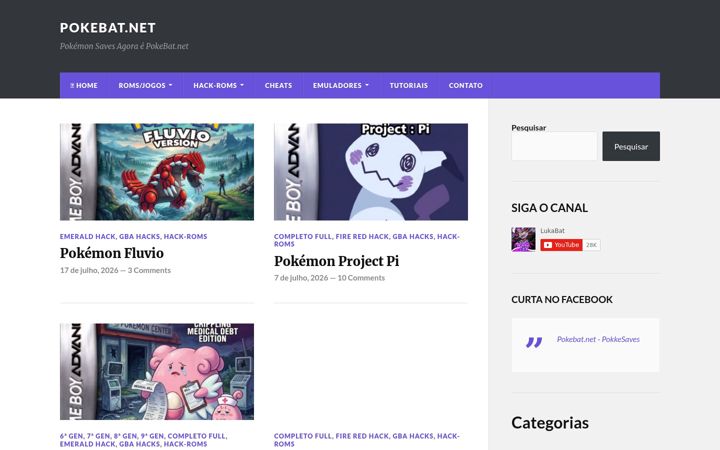This screenshot has width=720, height=450.
Task: Select HACK-ROMS category above Pokémon Fluvio
Action: (x=186, y=236)
